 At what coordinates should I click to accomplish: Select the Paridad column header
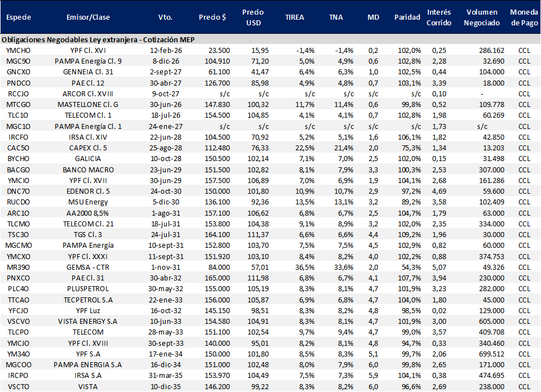click(x=407, y=17)
